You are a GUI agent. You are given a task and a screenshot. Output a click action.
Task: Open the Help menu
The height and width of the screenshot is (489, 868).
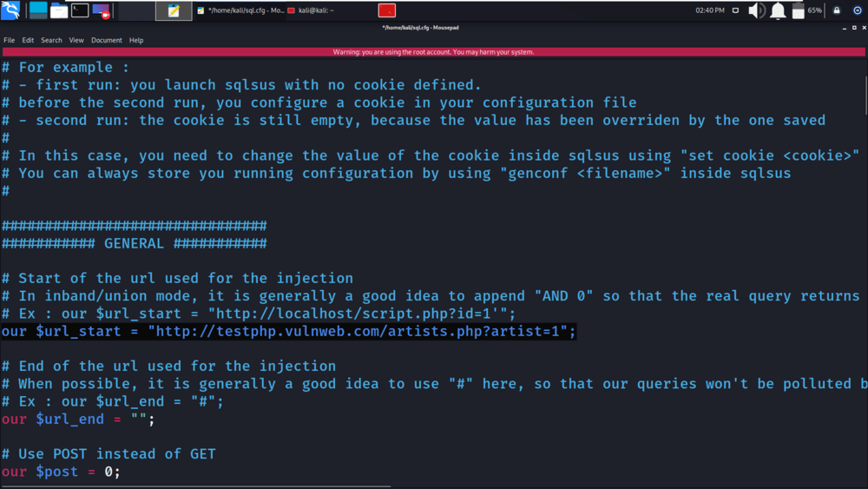pyautogui.click(x=136, y=40)
